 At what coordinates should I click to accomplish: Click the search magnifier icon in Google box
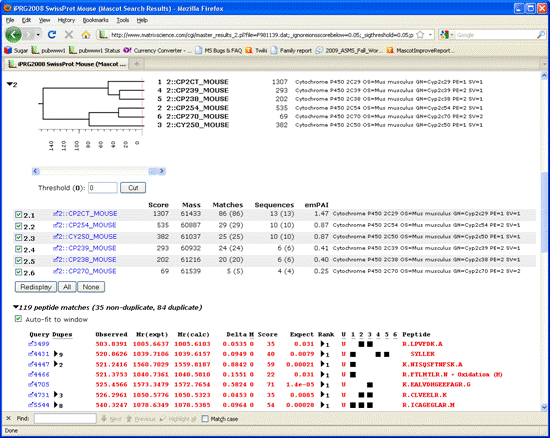pos(541,35)
